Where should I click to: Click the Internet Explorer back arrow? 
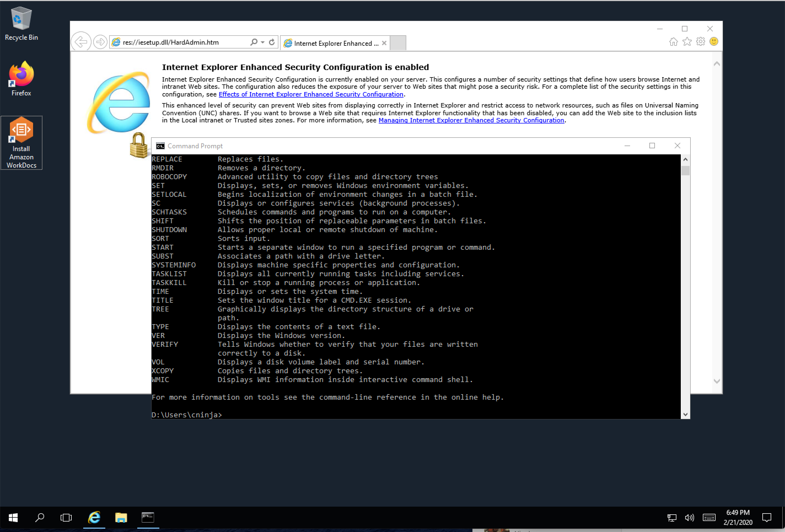coord(81,42)
